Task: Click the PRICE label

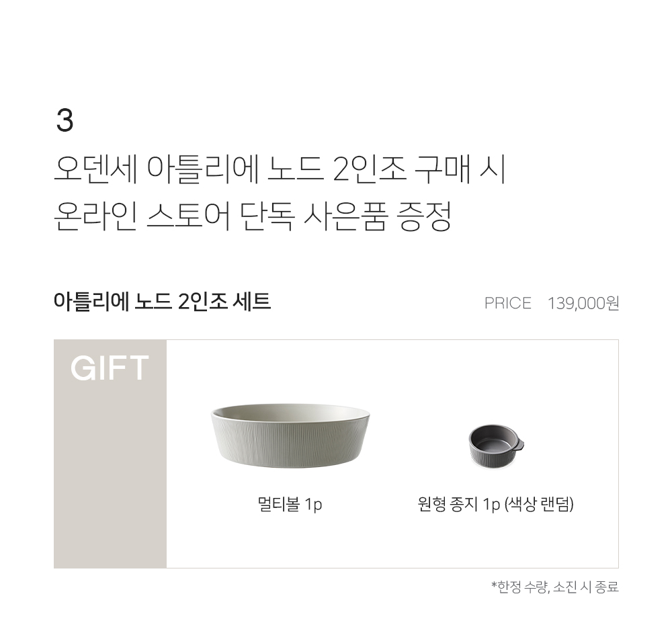Action: click(508, 303)
